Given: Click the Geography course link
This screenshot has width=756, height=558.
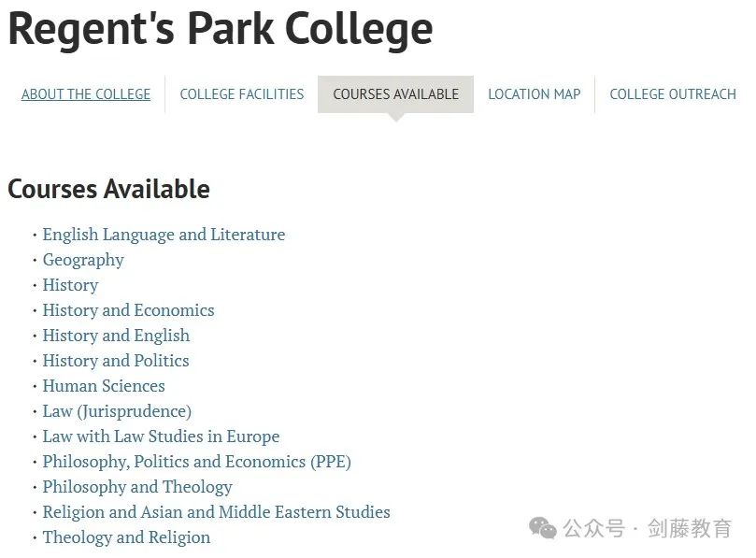Looking at the screenshot, I should [83, 260].
